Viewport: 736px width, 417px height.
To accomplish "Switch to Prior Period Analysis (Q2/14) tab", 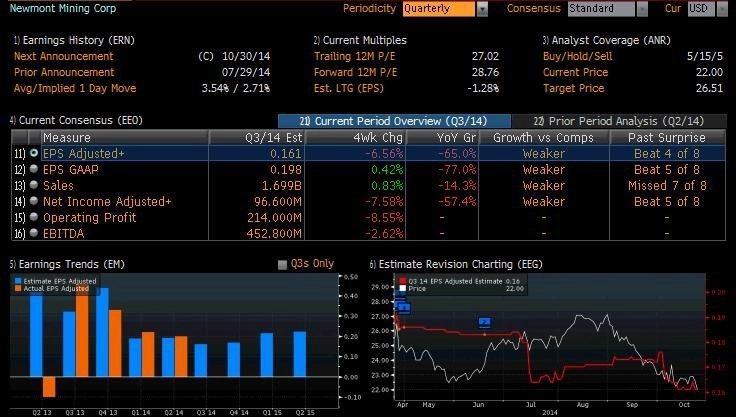I will (x=619, y=121).
